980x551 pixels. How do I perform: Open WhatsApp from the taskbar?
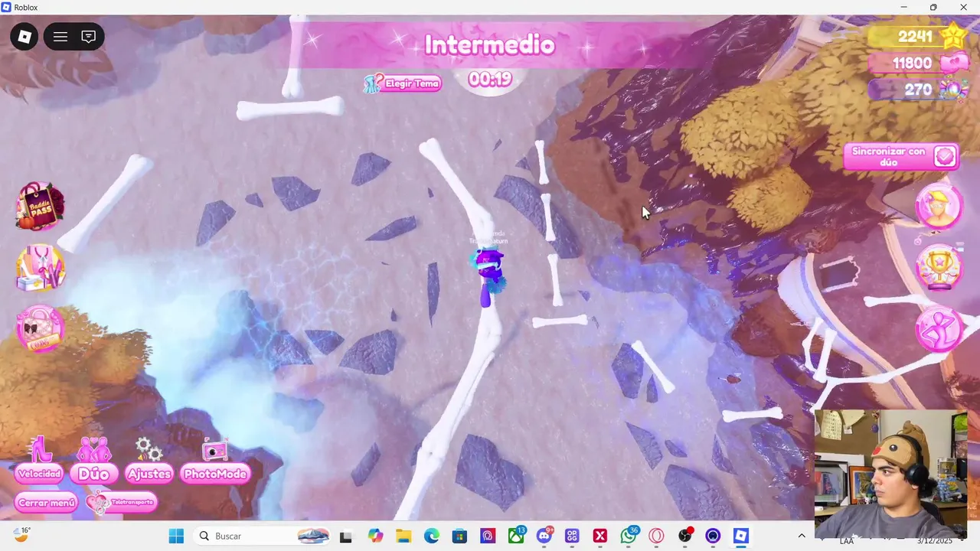point(629,536)
